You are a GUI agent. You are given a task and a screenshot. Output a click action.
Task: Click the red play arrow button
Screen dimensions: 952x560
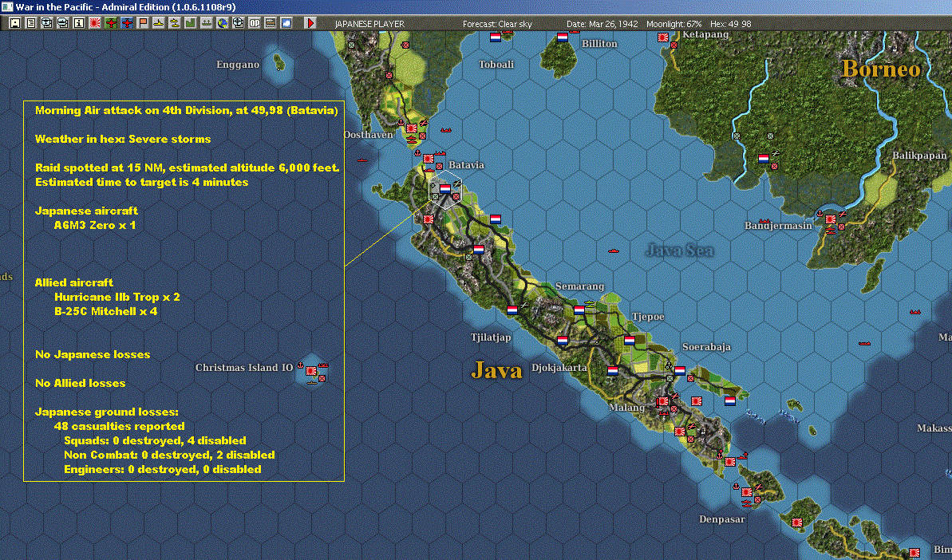(x=310, y=23)
